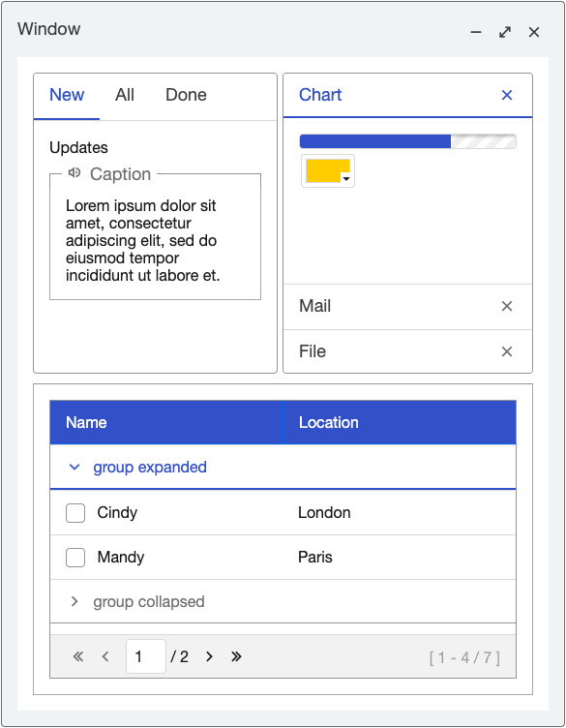The height and width of the screenshot is (728, 566).
Task: Switch to the All tab
Action: click(x=125, y=95)
